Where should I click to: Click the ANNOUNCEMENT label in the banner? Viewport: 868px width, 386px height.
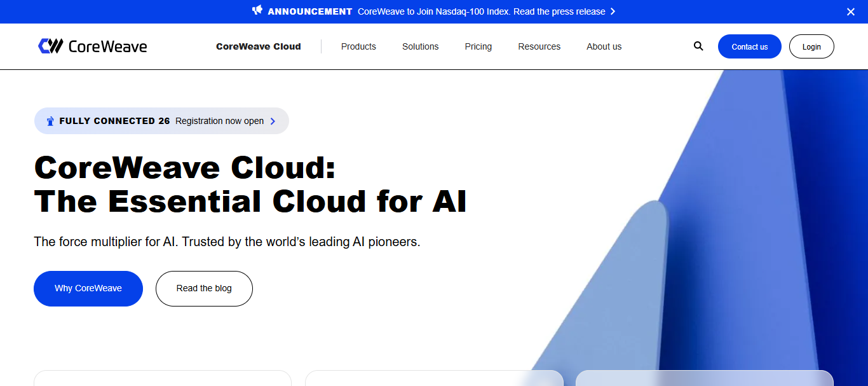point(310,11)
